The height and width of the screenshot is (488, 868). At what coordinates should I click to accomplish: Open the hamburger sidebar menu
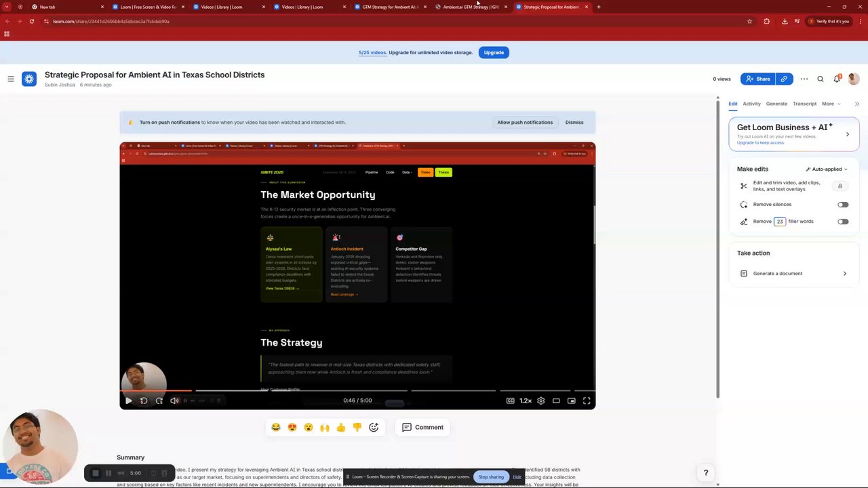(11, 79)
